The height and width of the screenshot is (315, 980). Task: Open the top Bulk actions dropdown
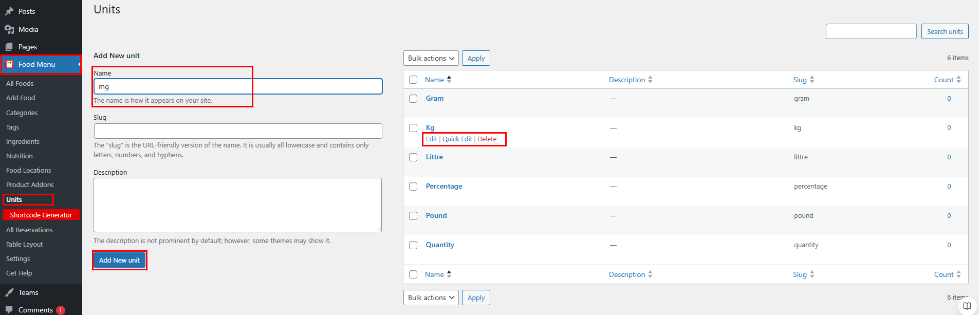(431, 58)
